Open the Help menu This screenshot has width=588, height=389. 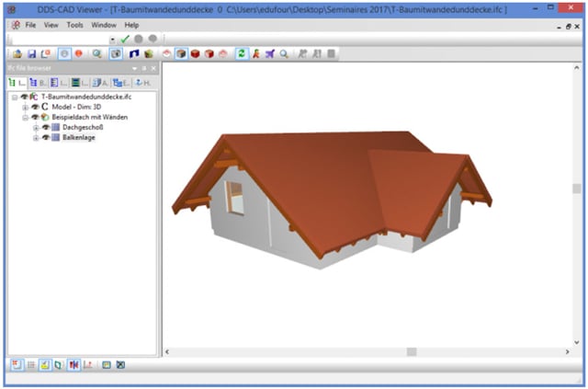(131, 25)
